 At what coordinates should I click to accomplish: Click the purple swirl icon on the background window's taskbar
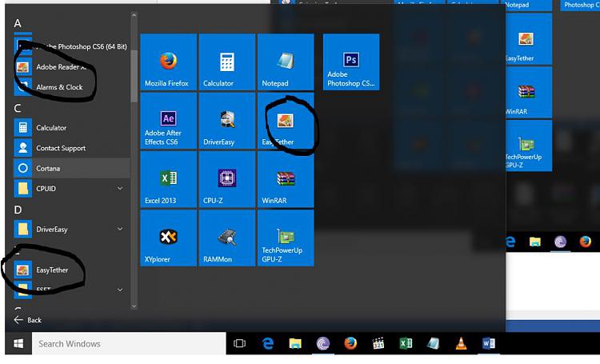[560, 242]
